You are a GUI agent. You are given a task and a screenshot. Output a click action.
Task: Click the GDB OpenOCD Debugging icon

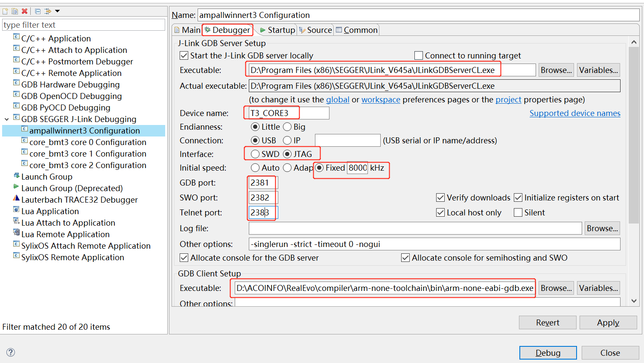[16, 95]
